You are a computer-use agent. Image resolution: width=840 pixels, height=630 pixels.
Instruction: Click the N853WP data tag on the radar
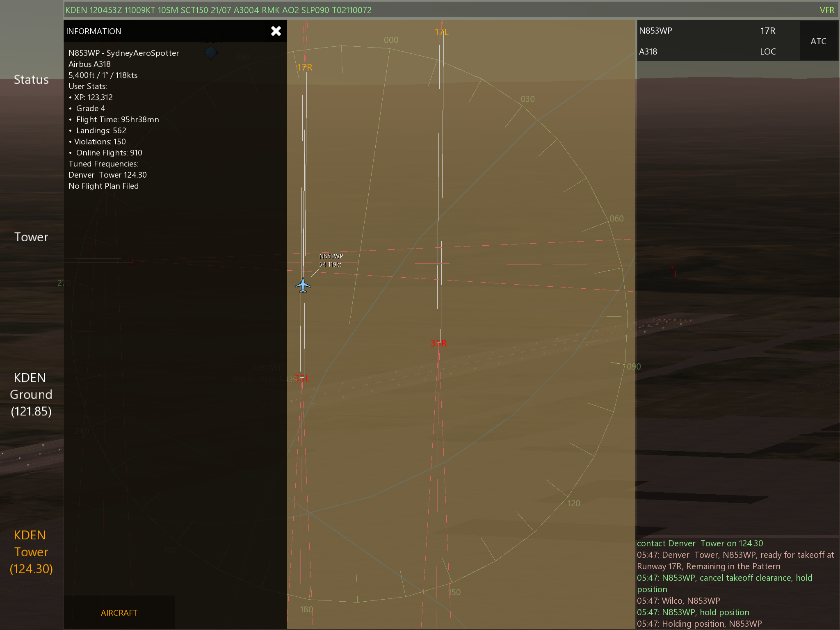click(x=331, y=260)
